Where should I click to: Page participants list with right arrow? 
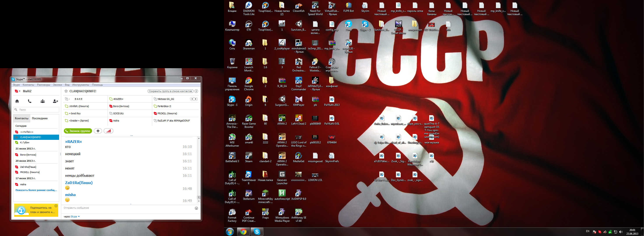coord(196,99)
